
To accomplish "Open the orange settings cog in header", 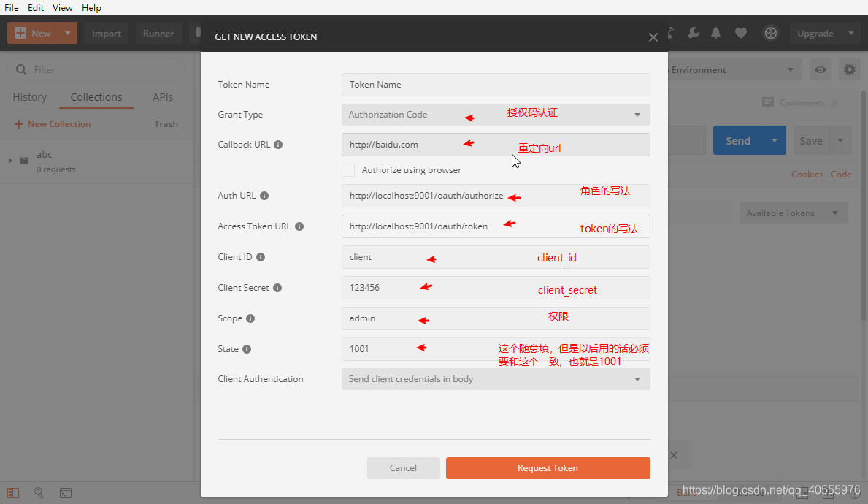I will [x=771, y=33].
